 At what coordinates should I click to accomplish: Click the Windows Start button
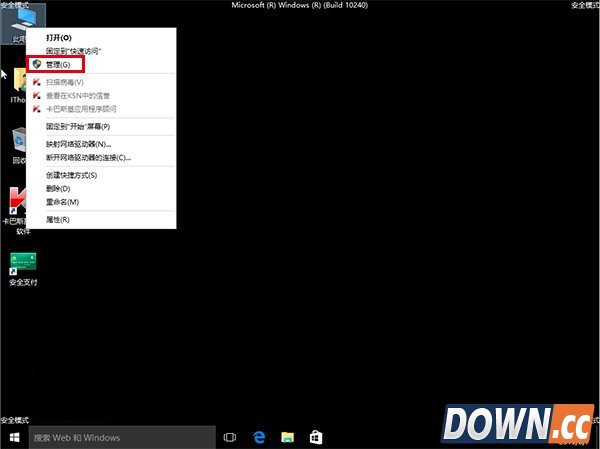click(x=14, y=437)
